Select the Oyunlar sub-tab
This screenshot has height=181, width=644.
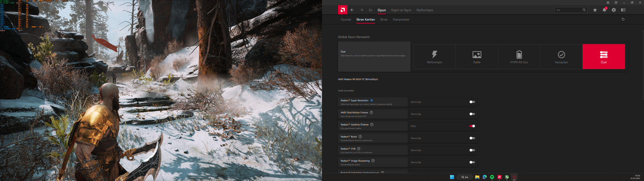coord(346,19)
